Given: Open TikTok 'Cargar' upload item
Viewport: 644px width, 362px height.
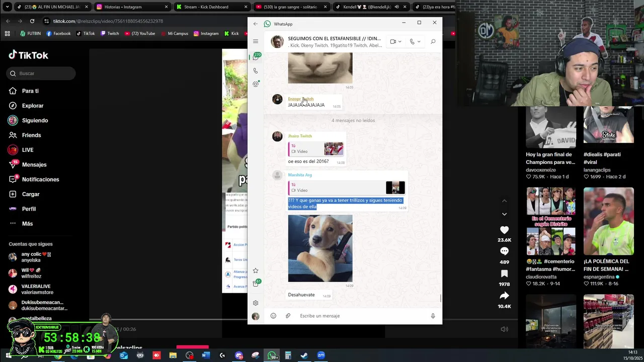Looking at the screenshot, I should tap(31, 194).
